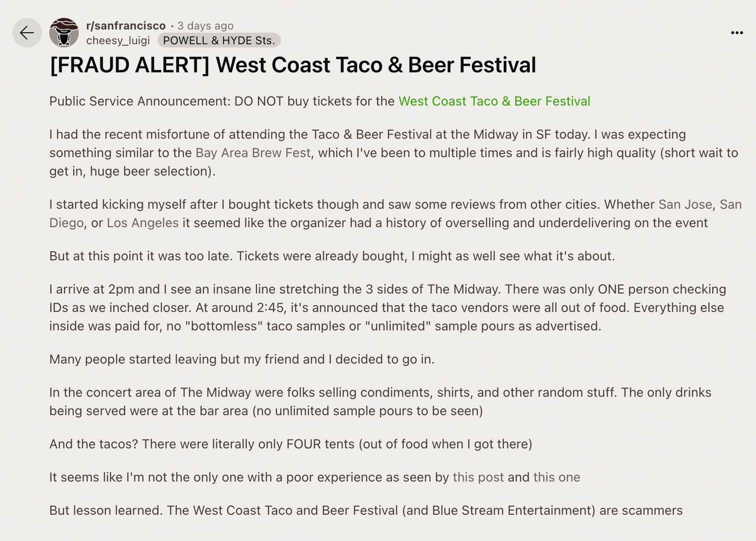Click the FRAUD ALERT post title heading

(293, 65)
